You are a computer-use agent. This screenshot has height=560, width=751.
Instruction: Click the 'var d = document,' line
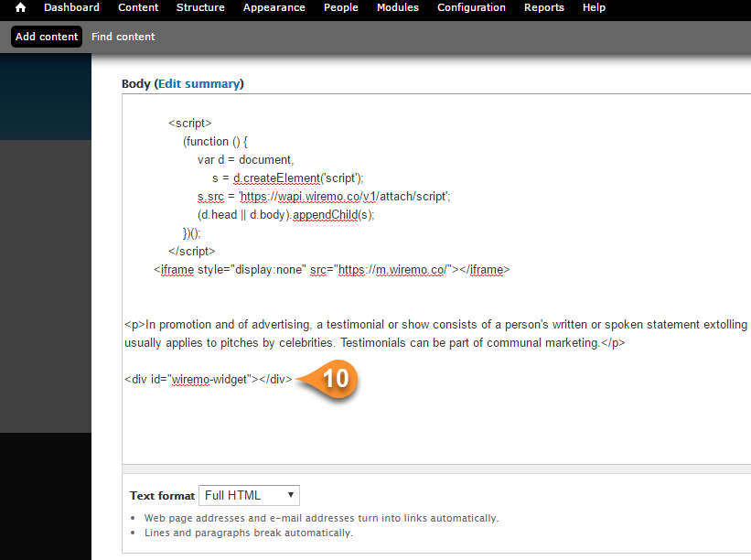[x=245, y=159]
